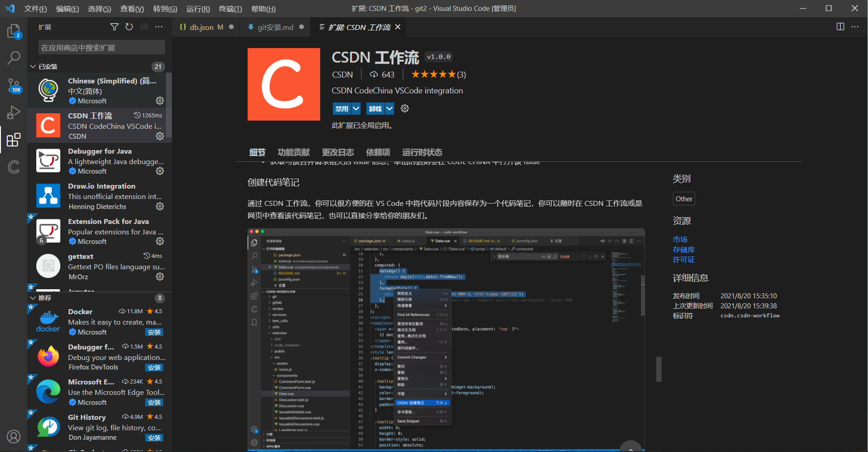868x452 pixels.
Task: Clear extension search results icon
Action: (144, 27)
